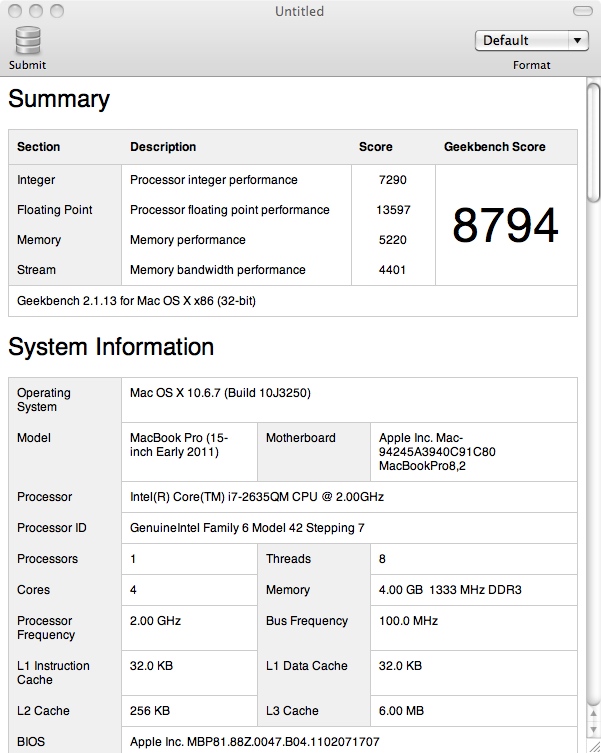Select the Stream section label
Screen dimensions: 601x753
pyautogui.click(x=36, y=270)
